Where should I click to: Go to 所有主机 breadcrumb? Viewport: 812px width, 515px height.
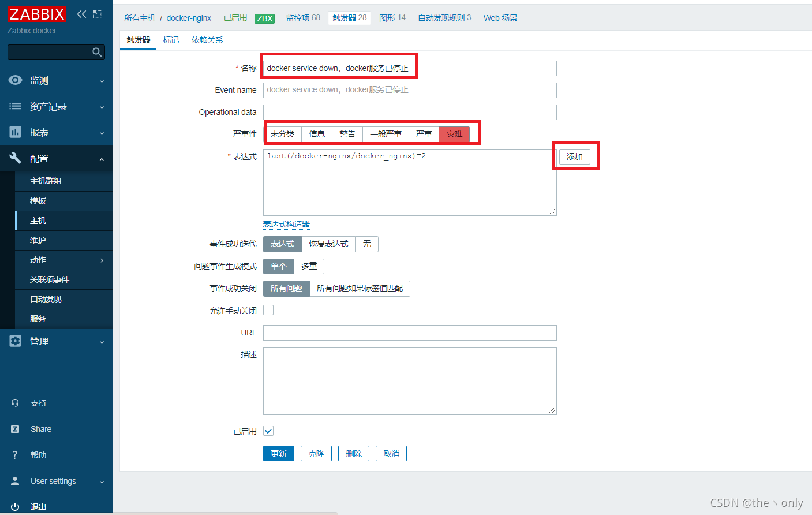[x=140, y=18]
